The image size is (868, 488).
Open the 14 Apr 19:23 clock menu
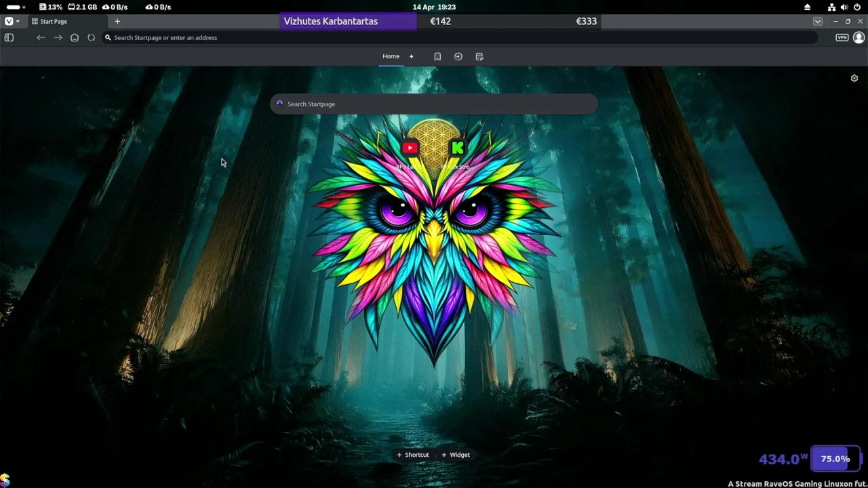coord(434,7)
